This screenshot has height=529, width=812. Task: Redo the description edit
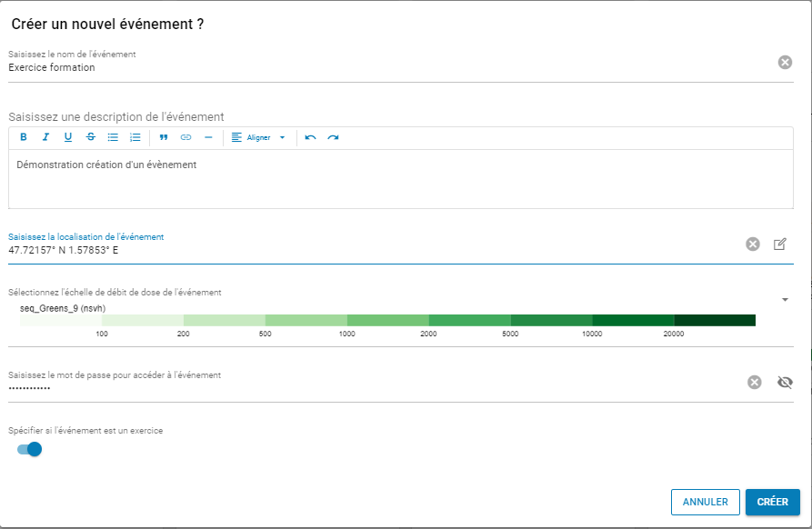click(x=333, y=137)
